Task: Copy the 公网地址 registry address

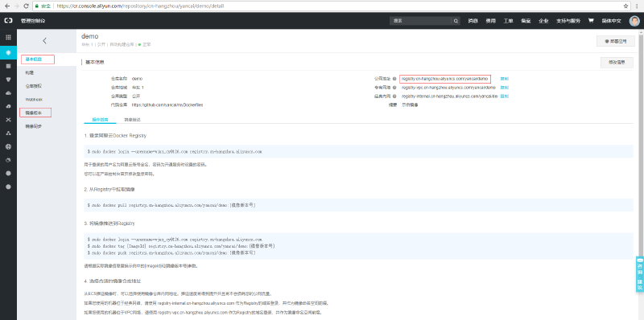Action: coord(505,78)
